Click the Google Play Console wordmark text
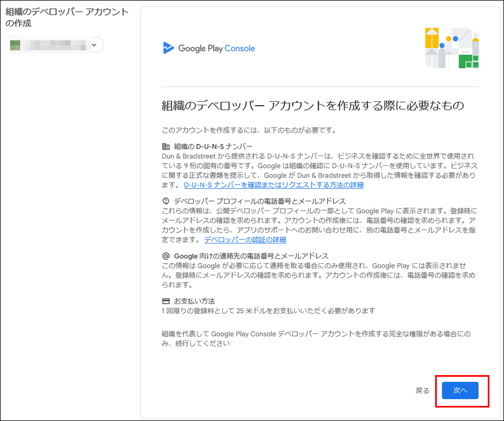The height and width of the screenshot is (421, 504). [x=216, y=49]
